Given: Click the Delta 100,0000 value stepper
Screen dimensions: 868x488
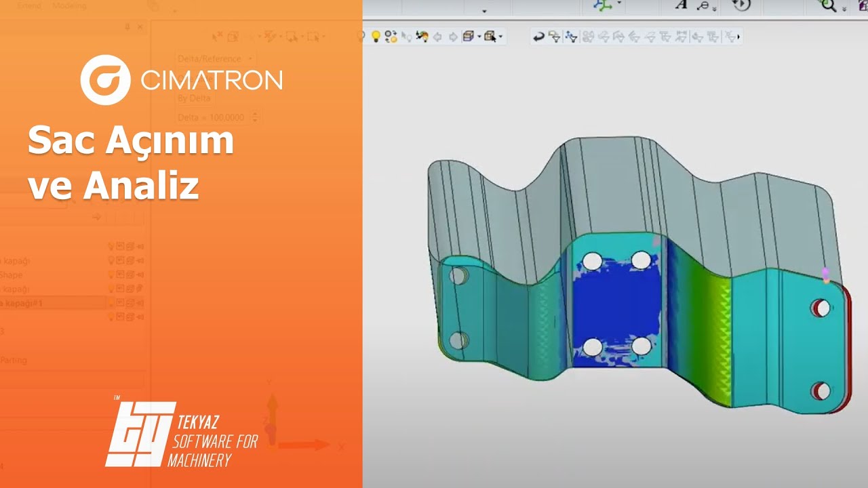Looking at the screenshot, I should 255,117.
